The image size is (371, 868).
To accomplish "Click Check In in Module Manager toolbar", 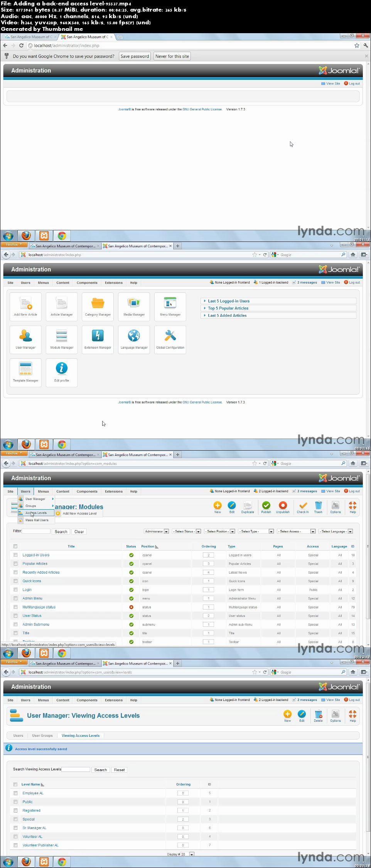I will point(303,507).
